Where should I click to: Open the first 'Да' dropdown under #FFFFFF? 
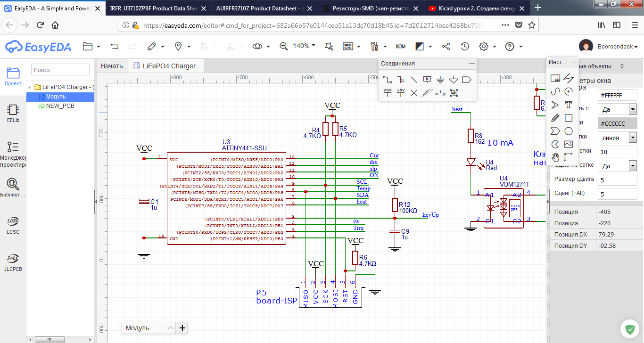tap(617, 109)
